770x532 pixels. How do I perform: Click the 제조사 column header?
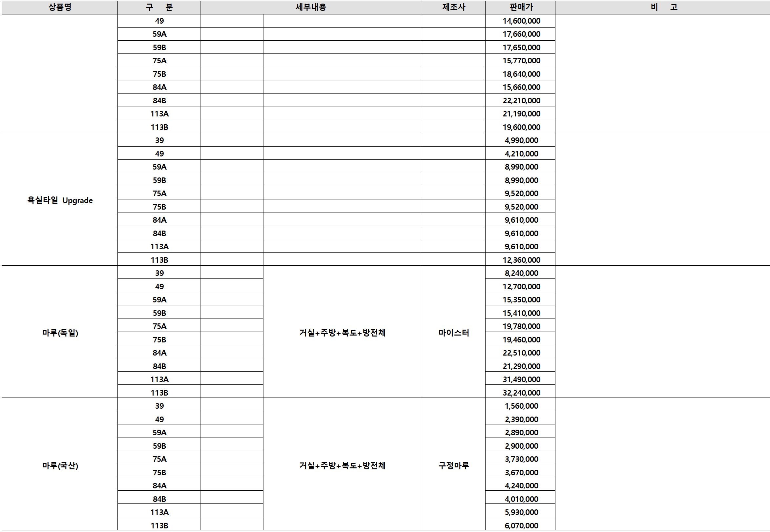453,7
